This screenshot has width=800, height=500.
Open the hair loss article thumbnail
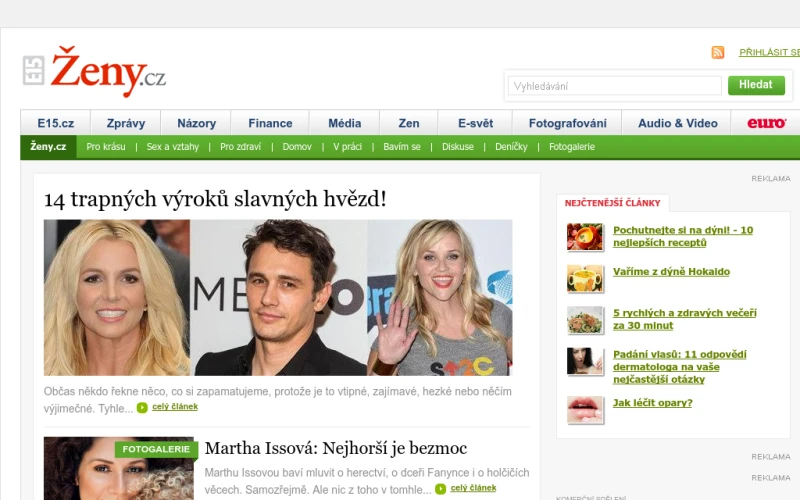pyautogui.click(x=585, y=361)
